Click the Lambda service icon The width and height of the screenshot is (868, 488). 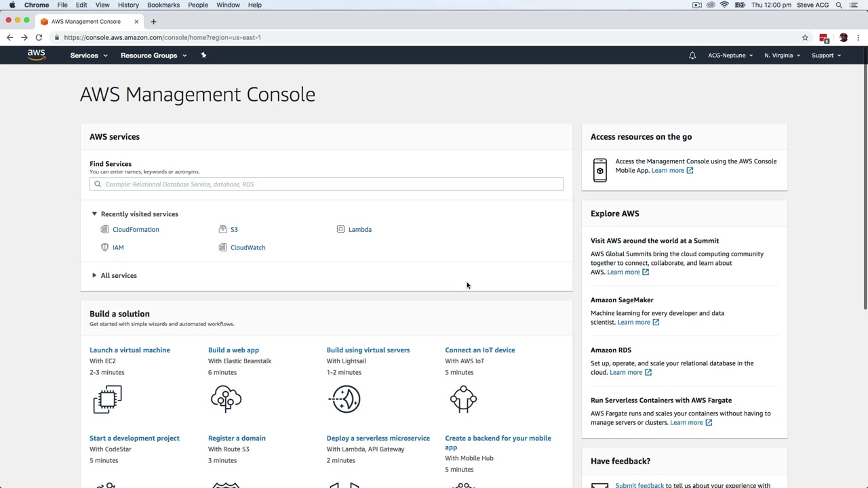point(341,229)
